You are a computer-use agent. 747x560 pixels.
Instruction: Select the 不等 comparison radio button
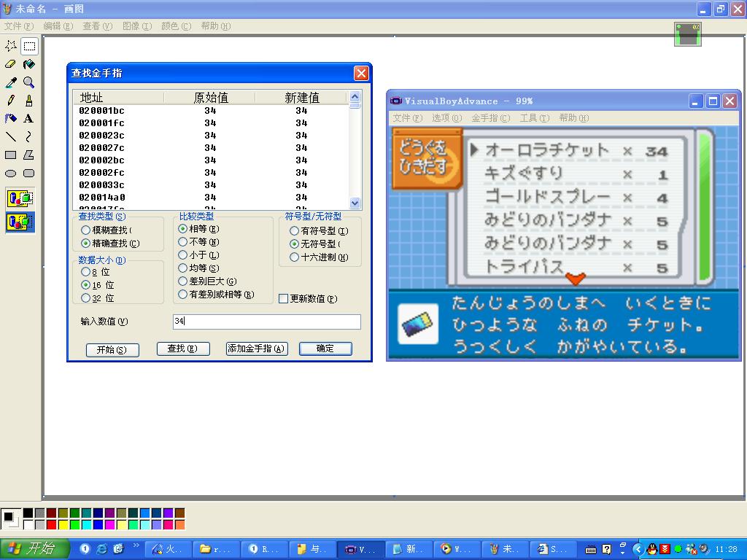[x=183, y=242]
